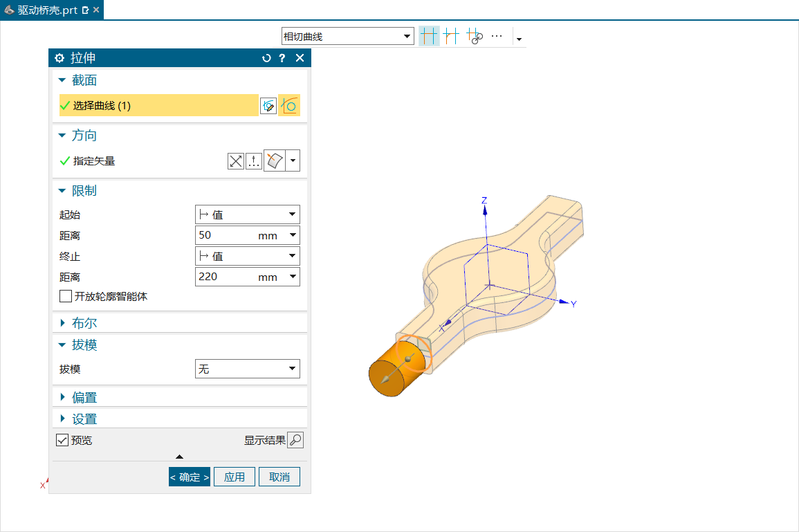
Task: Click the reset dialog icon in 拉伸 title bar
Action: [x=266, y=58]
